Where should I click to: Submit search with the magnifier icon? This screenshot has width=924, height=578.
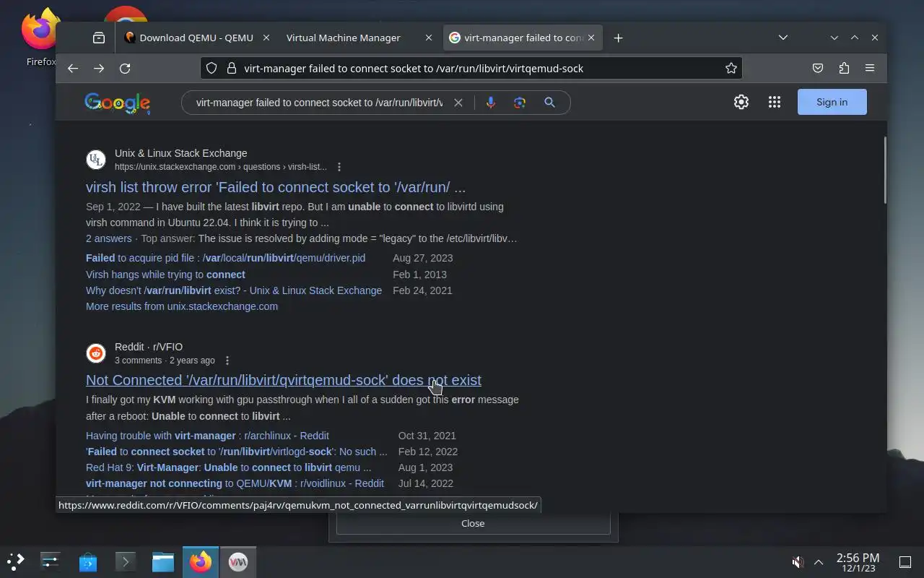point(549,103)
